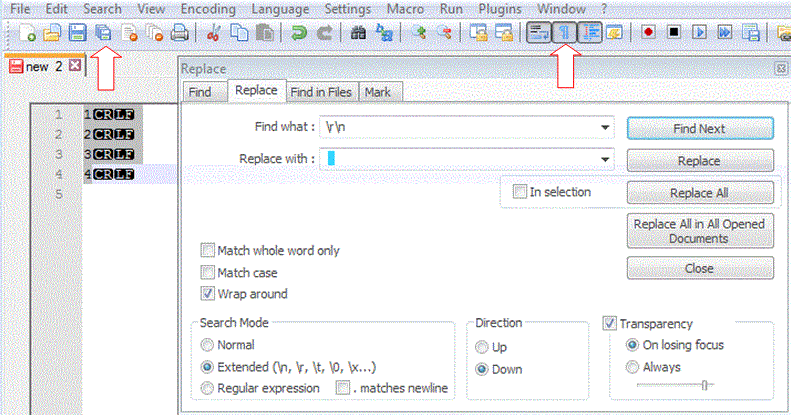Check Match whole word only

[x=207, y=250]
